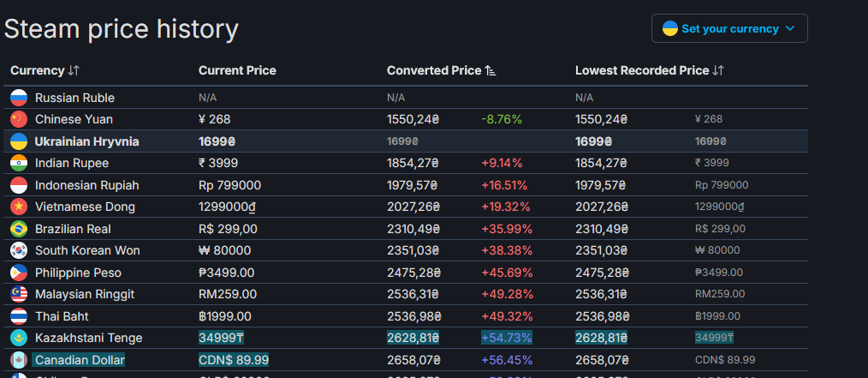Click the Malaysian Ringgit flag icon

19,294
